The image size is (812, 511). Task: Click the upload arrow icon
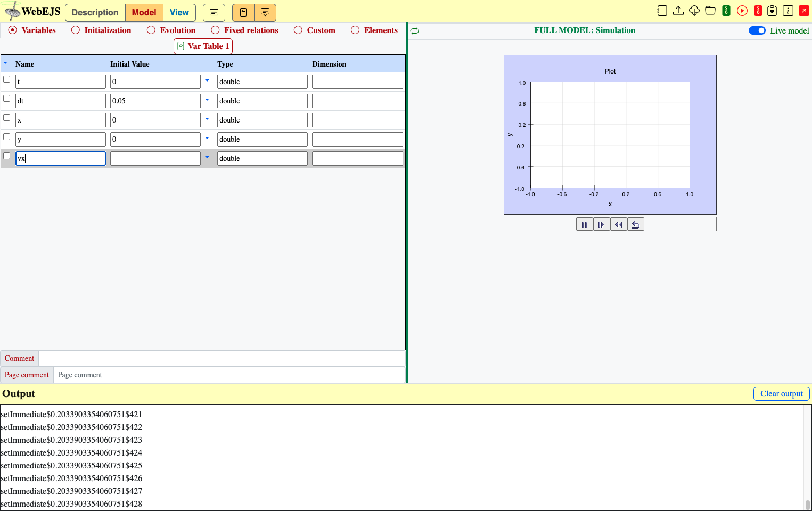[678, 11]
